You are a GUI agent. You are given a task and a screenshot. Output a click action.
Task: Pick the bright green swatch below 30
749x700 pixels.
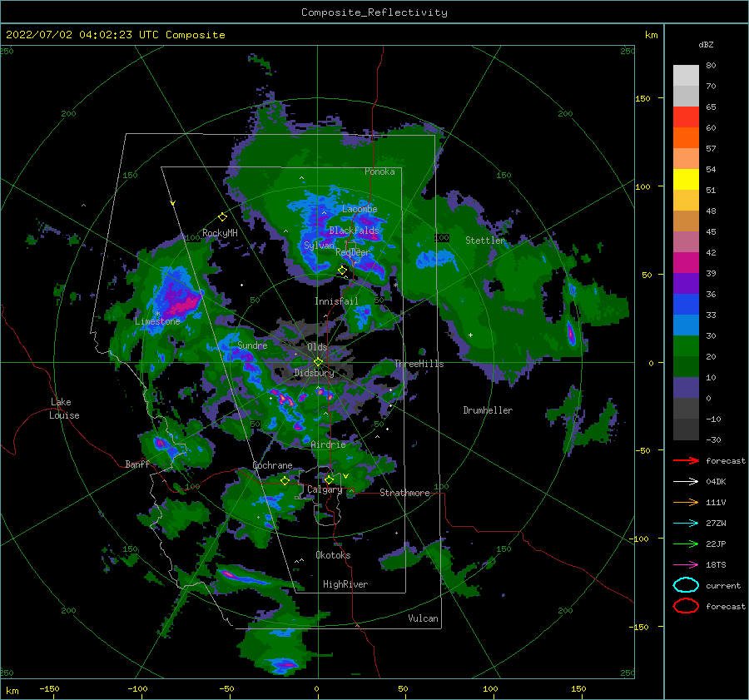(686, 346)
